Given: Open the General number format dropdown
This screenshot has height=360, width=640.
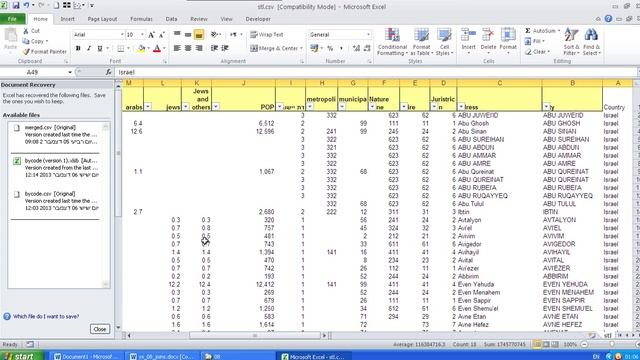Looking at the screenshot, I should (x=368, y=35).
